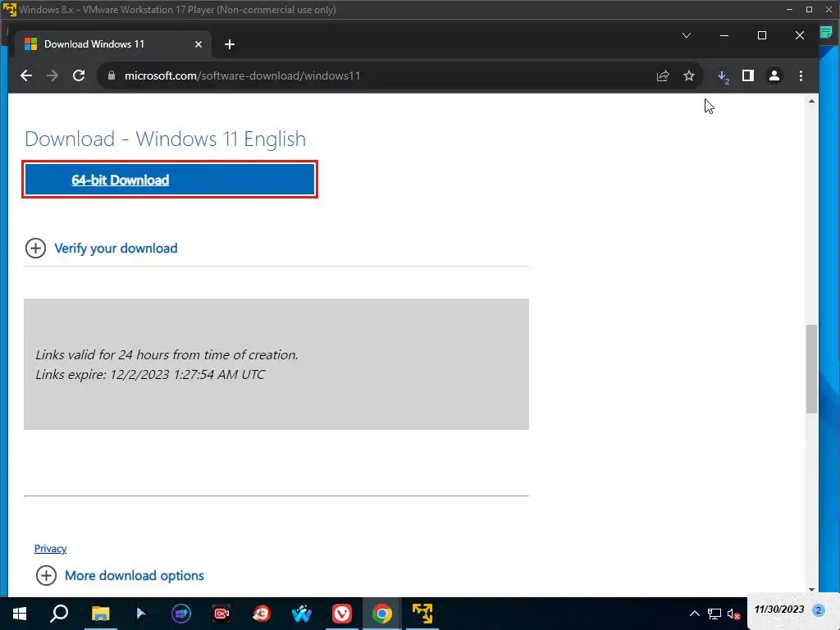The image size is (840, 630).
Task: Click the vertical scrollbar thumb
Action: 811,368
